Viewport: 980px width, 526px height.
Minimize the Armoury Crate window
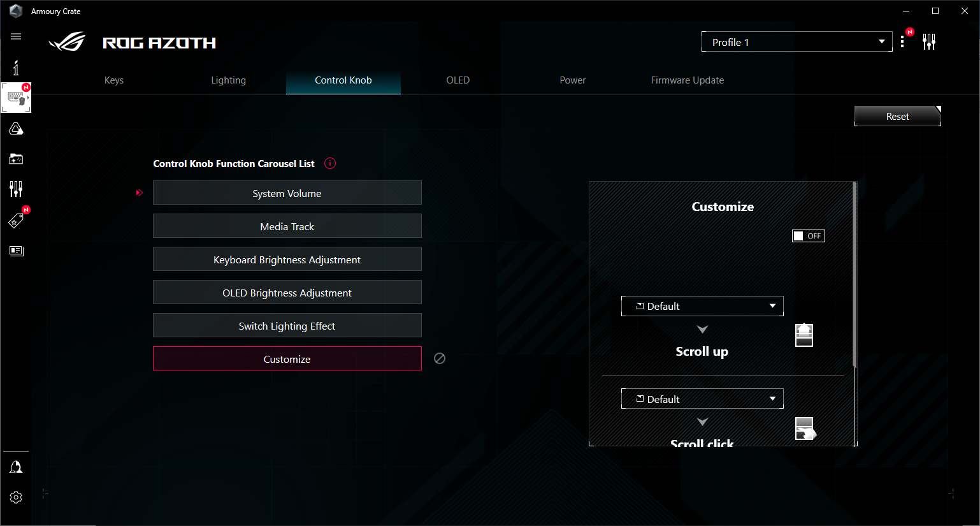[906, 11]
